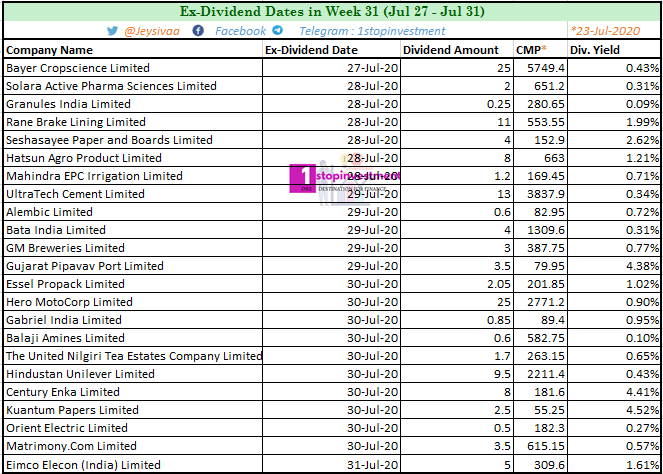Screen dimensions: 663x474
Task: Select the *23-Jul-2020 date note
Action: (x=605, y=31)
